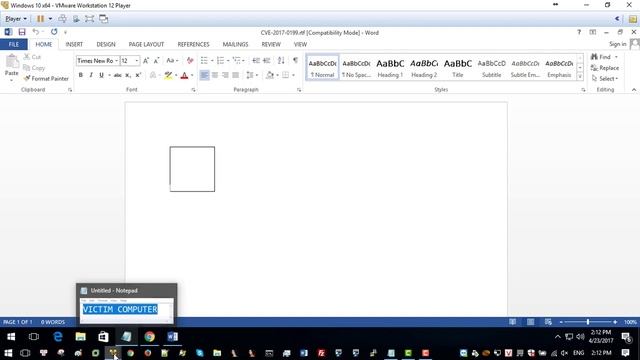Screen dimensions: 640x360
Task: Show paragraph marks
Action: point(295,61)
